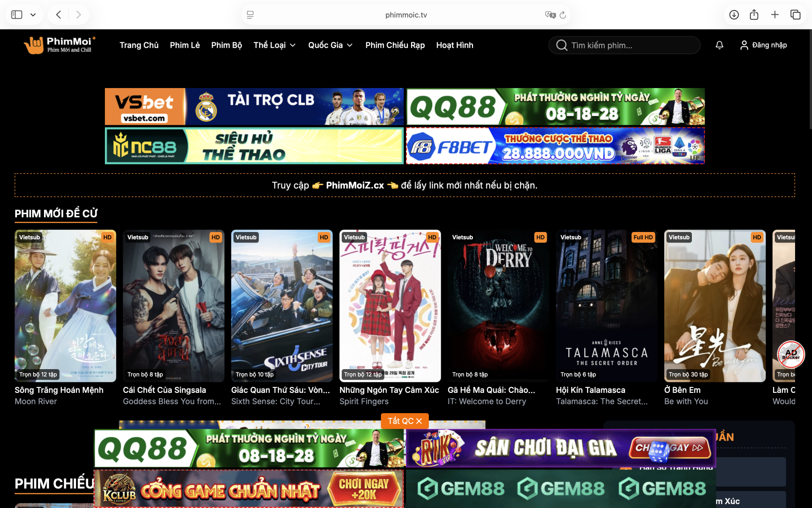The width and height of the screenshot is (812, 508).
Task: Click the share icon in Safari toolbar
Action: coord(754,15)
